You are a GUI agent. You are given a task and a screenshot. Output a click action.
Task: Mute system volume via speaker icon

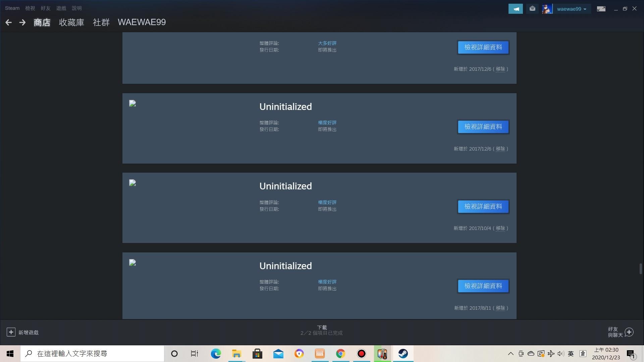click(x=560, y=354)
